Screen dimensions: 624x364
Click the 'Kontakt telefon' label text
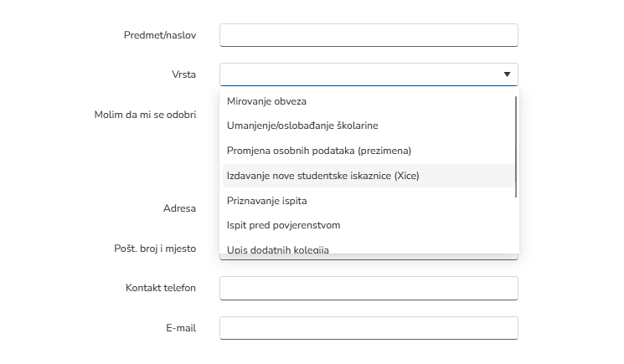click(161, 288)
